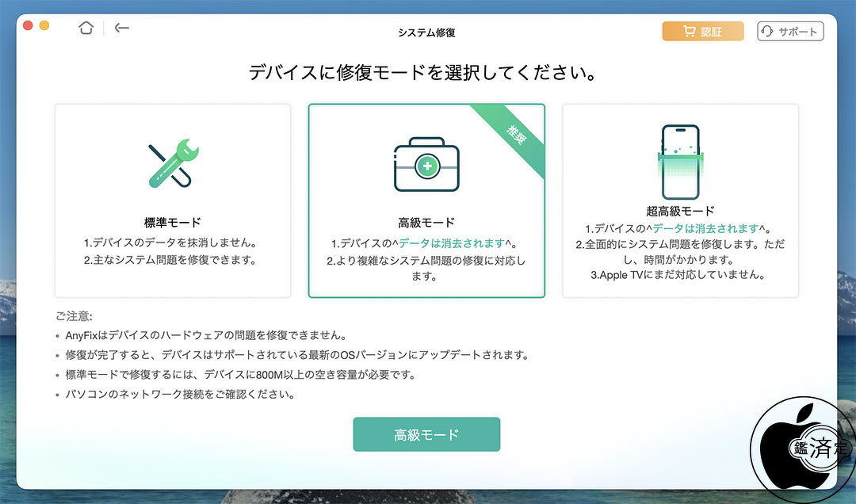Go back using the left arrow icon

coord(121,28)
